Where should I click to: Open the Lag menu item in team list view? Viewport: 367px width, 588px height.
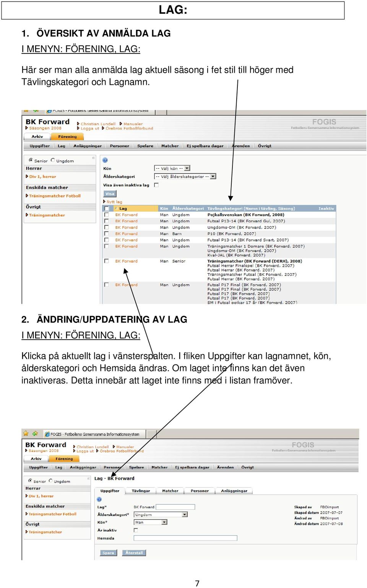(62, 146)
